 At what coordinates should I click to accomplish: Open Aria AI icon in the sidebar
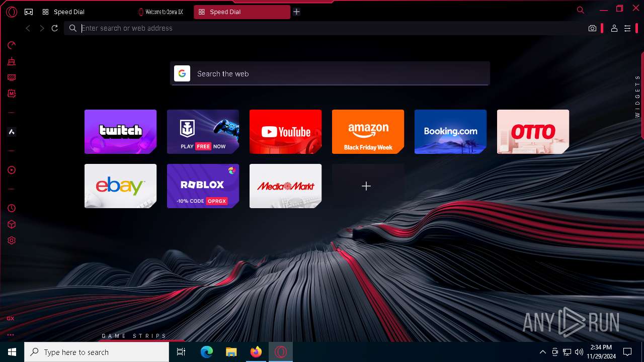11,132
